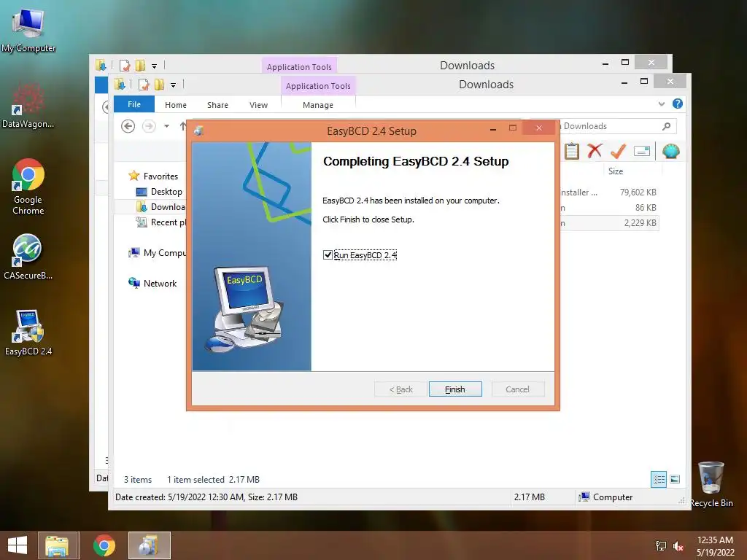Click File Explorer on the taskbar
This screenshot has height=560, width=747.
pyautogui.click(x=57, y=545)
